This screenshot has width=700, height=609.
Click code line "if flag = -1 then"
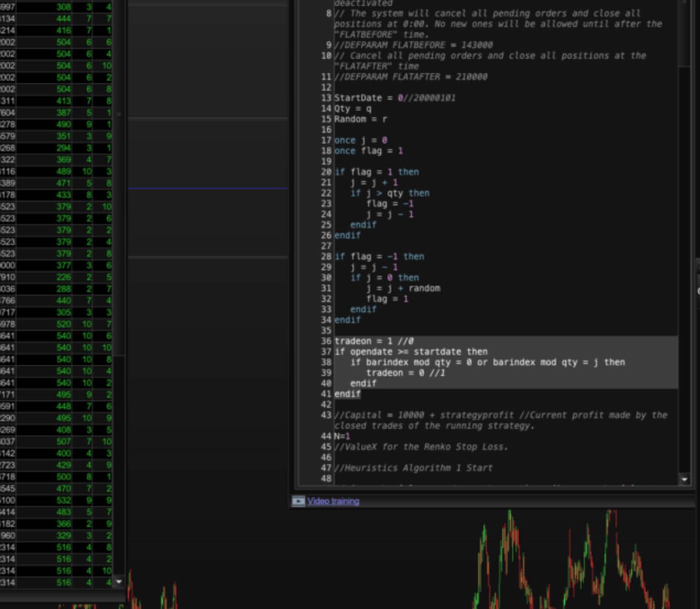(x=380, y=257)
